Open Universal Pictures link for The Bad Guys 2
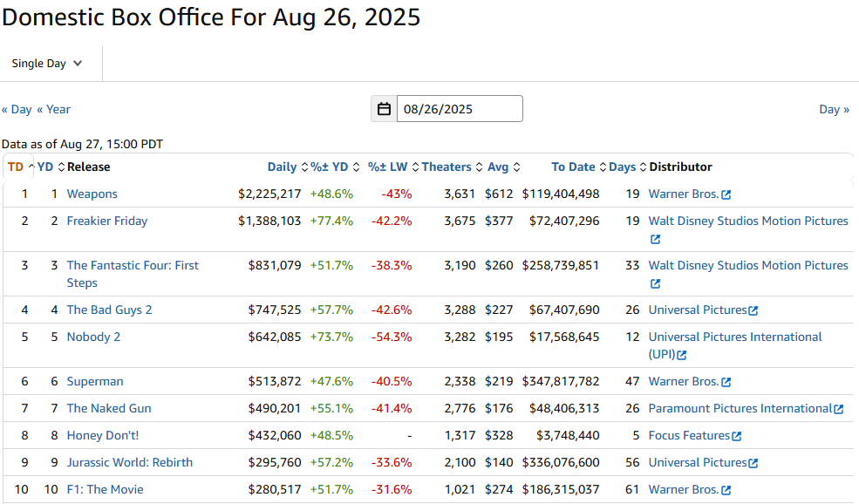This screenshot has width=859, height=504. [x=698, y=310]
